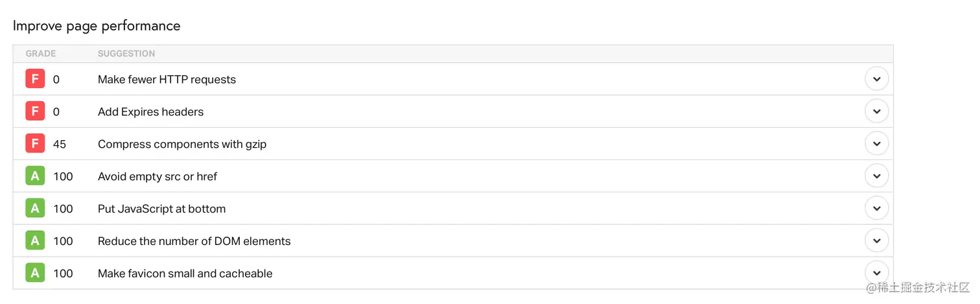Expand Make favicon small and cacheable chevron
Viewport: 980px width, 304px height.
pos(876,273)
